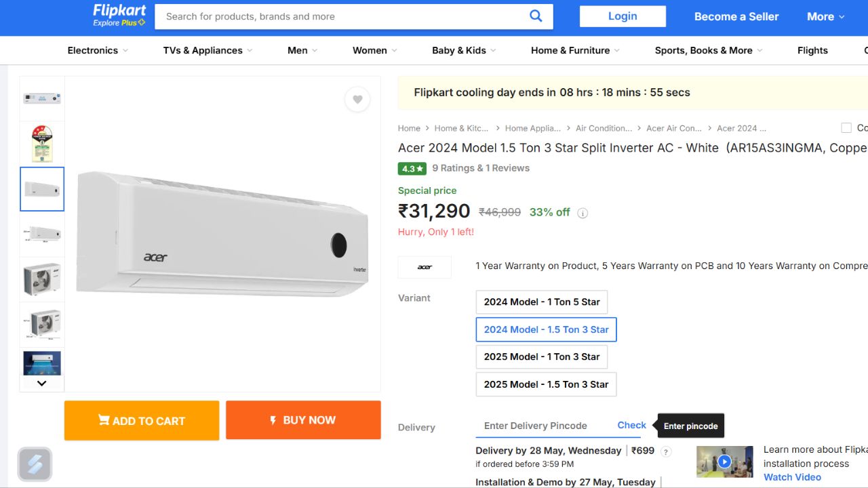Expand TVs & Appliances category
Image resolution: width=868 pixels, height=488 pixels.
[208, 50]
